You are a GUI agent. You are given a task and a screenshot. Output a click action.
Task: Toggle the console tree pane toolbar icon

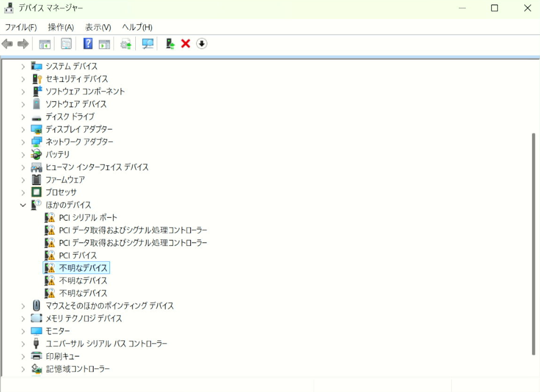(45, 44)
